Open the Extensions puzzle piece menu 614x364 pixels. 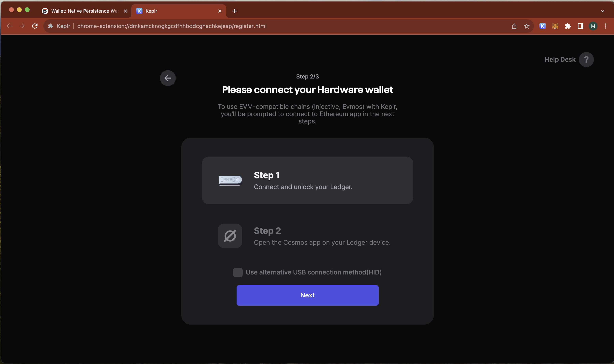point(568,26)
